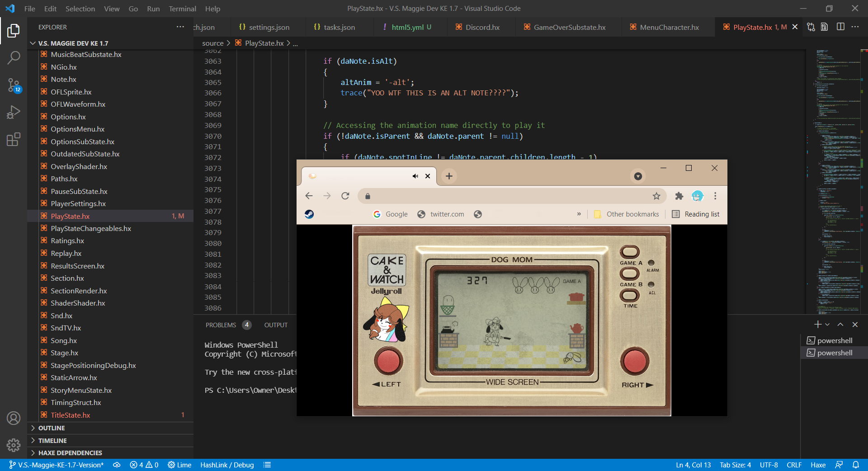Click the browser Extensions puzzle icon
The width and height of the screenshot is (868, 471).
(x=679, y=196)
